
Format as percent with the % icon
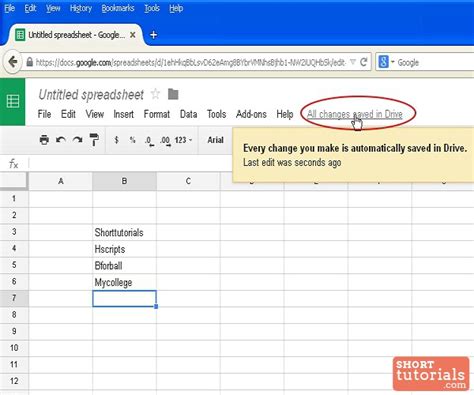pyautogui.click(x=132, y=140)
